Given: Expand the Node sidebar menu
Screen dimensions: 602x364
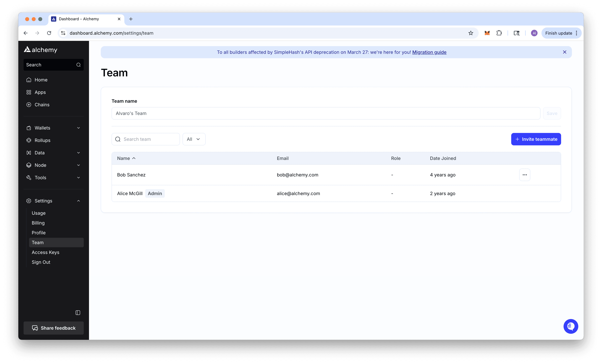Looking at the screenshot, I should [53, 165].
